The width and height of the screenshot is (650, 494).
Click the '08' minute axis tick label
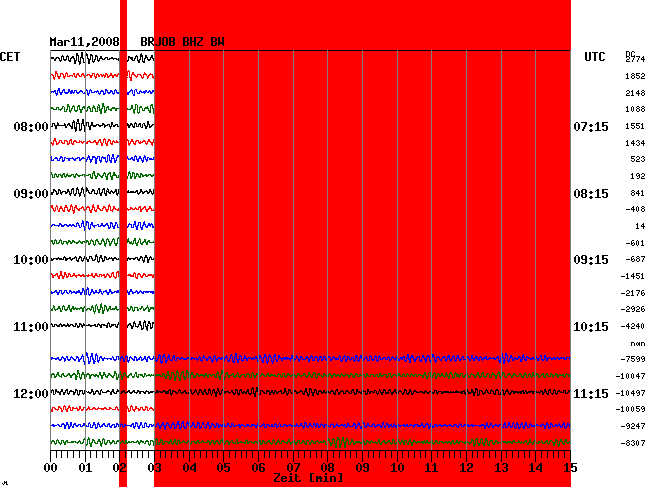(x=327, y=468)
